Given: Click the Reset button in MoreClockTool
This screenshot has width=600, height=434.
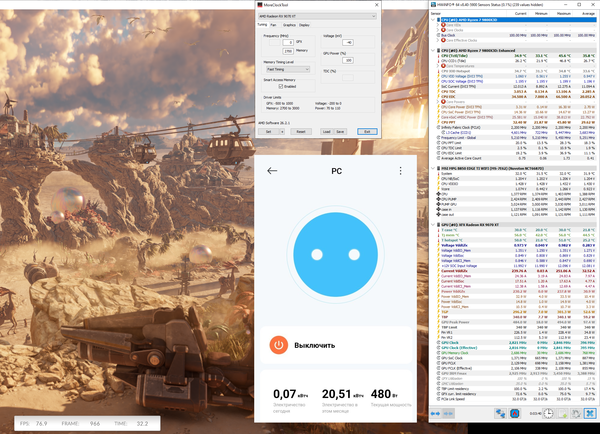Looking at the screenshot, I should tap(301, 131).
